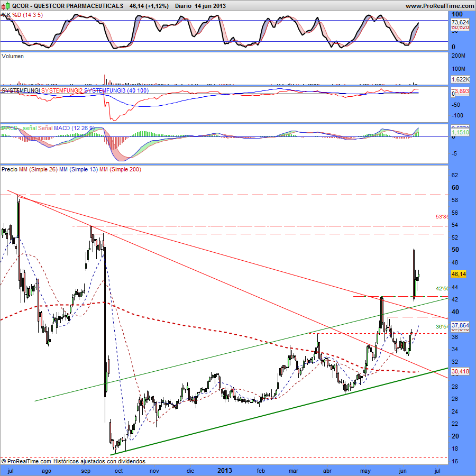Select the MM (Simple 13) moving average label
This screenshot has width=476, height=476.
point(79,169)
